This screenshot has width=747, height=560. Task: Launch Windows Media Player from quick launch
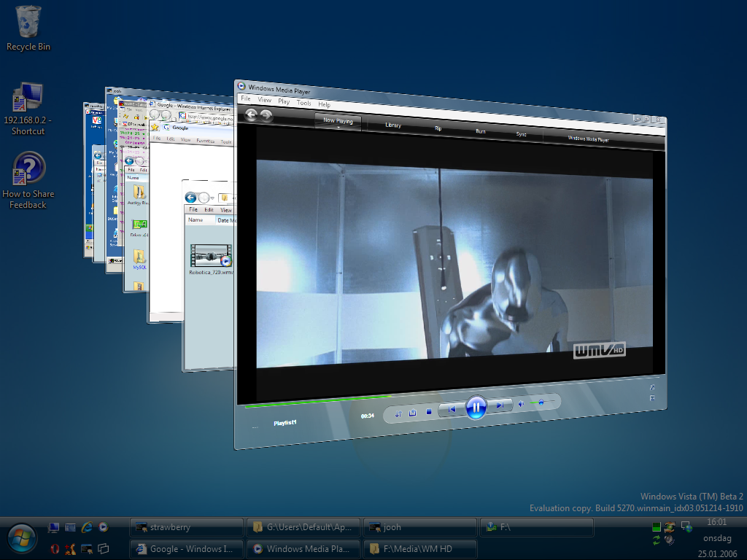103,527
